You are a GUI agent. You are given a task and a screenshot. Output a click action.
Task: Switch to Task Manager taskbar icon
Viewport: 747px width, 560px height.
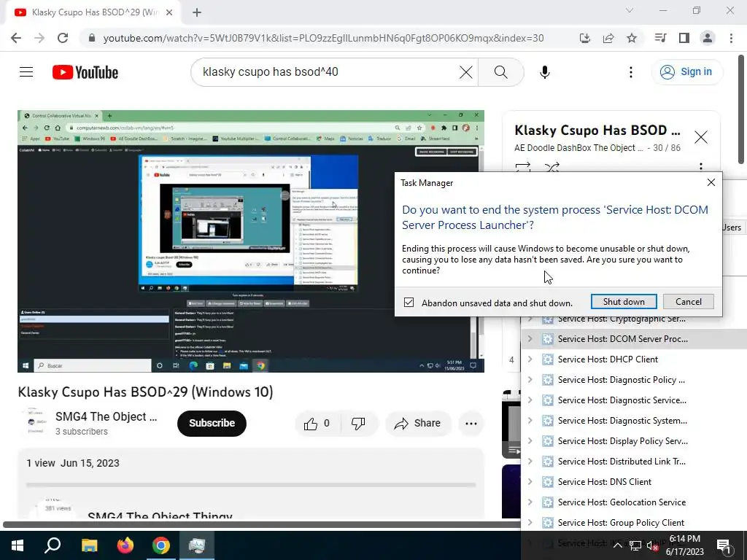tap(197, 545)
